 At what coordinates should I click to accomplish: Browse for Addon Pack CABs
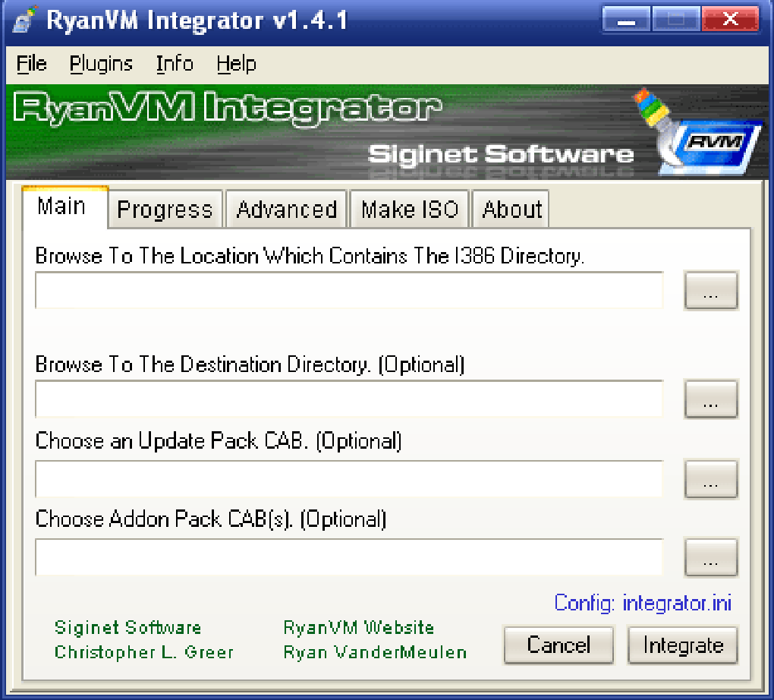click(x=711, y=558)
